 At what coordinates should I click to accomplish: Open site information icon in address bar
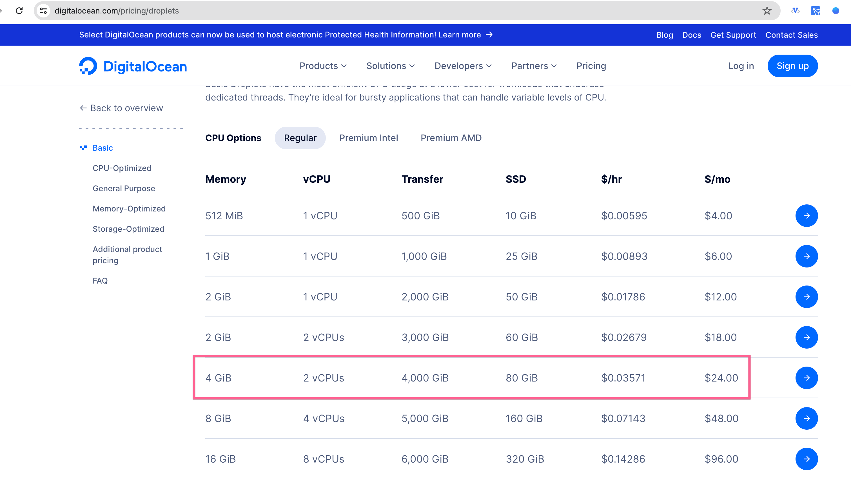pyautogui.click(x=43, y=10)
